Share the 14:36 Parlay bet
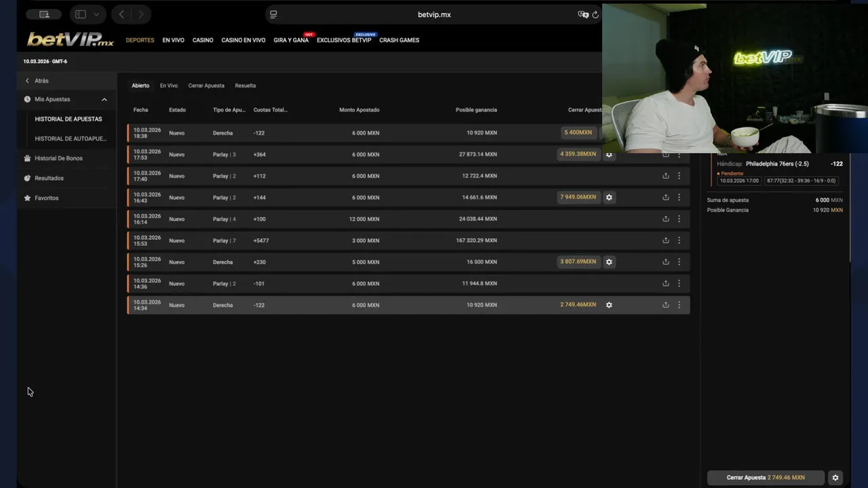This screenshot has width=868, height=488. click(665, 283)
